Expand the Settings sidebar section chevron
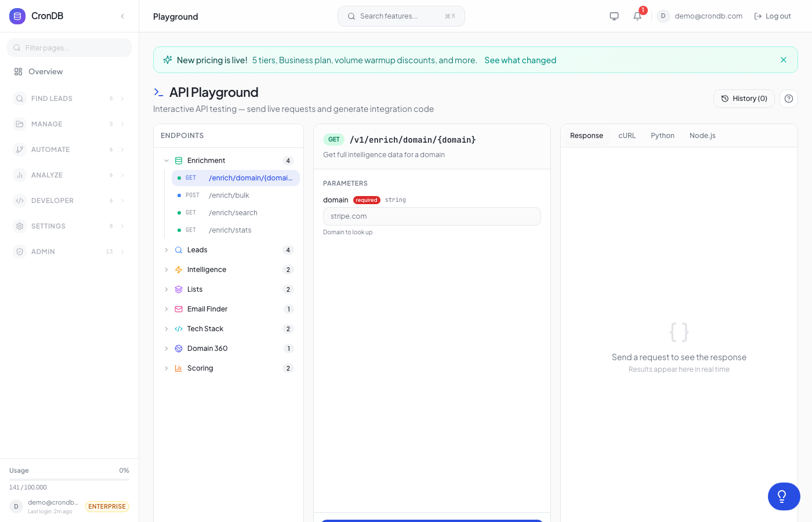 point(122,226)
